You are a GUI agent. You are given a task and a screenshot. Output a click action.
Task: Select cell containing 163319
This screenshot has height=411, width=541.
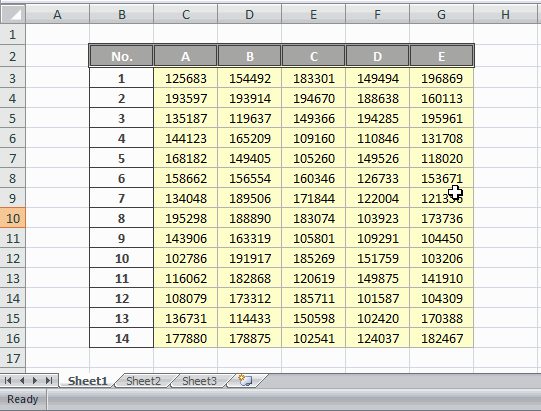(249, 238)
